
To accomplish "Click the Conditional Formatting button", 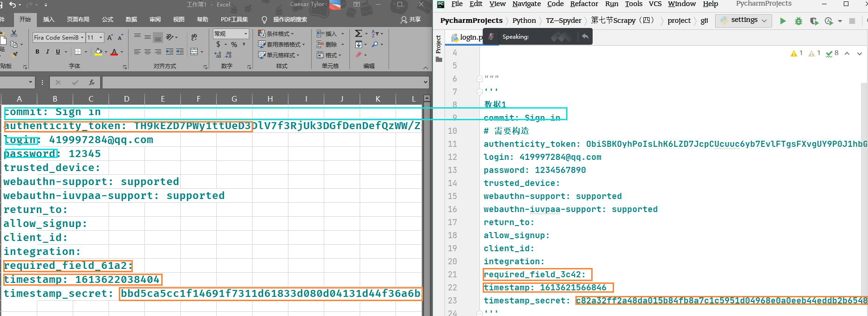I will pyautogui.click(x=277, y=34).
